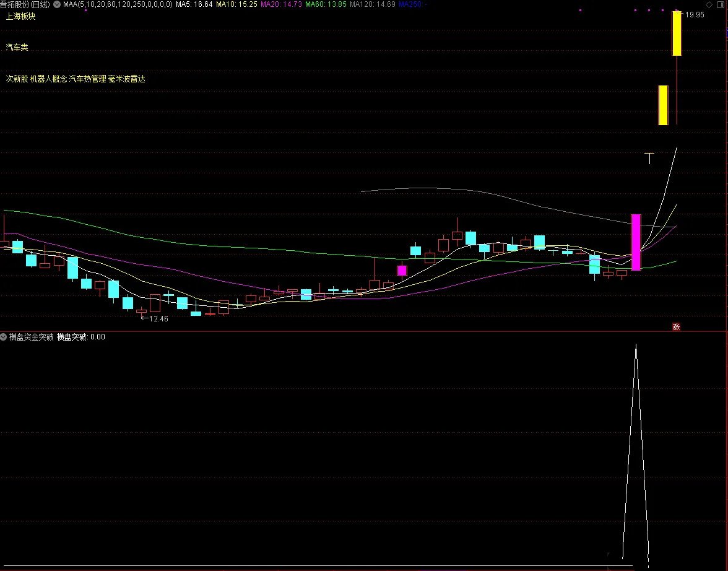728x571 pixels.
Task: Expand the 横盘资金突破 indicator dropdown arrow
Action: (x=3, y=337)
